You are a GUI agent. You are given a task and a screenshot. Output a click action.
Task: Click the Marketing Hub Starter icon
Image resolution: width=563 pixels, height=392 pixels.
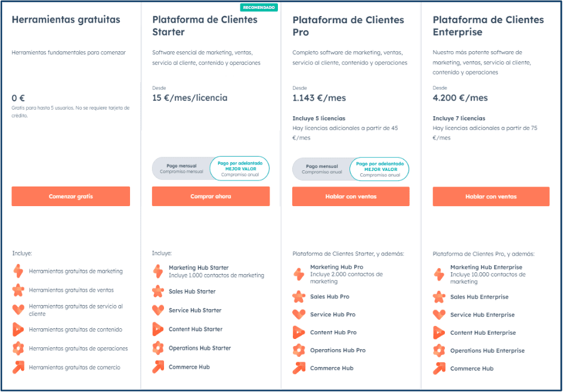click(x=158, y=272)
